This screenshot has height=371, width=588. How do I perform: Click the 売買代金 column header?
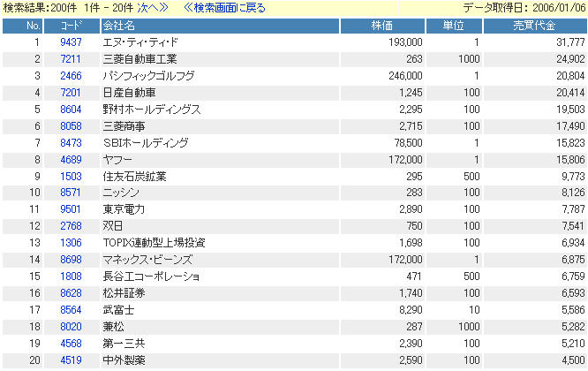tap(535, 26)
